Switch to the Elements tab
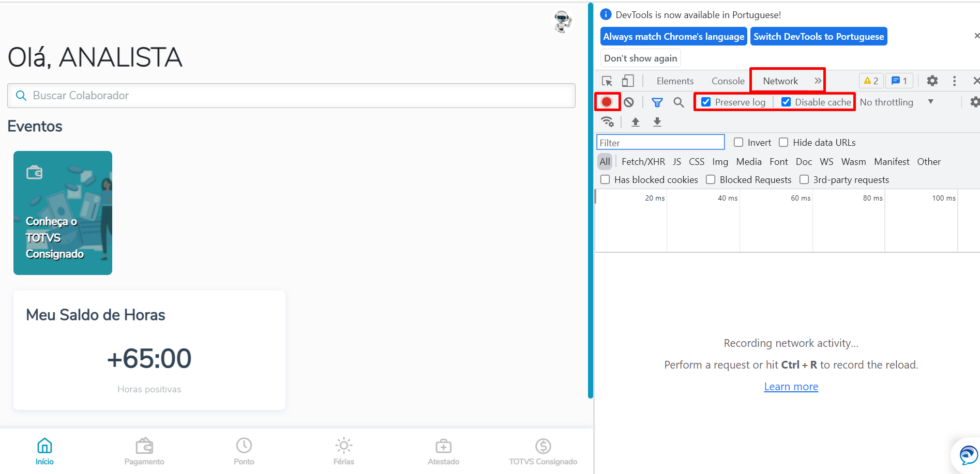The height and width of the screenshot is (474, 980). [x=675, y=81]
